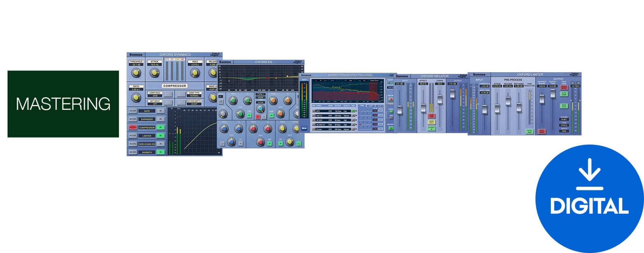
Task: Toggle the Expander IN button
Action: (x=161, y=119)
